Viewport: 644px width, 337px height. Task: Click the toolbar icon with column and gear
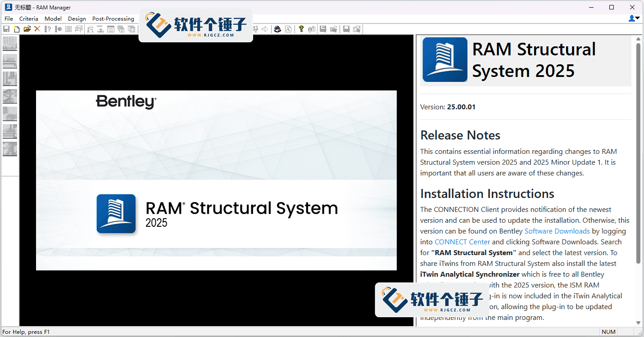[58, 29]
